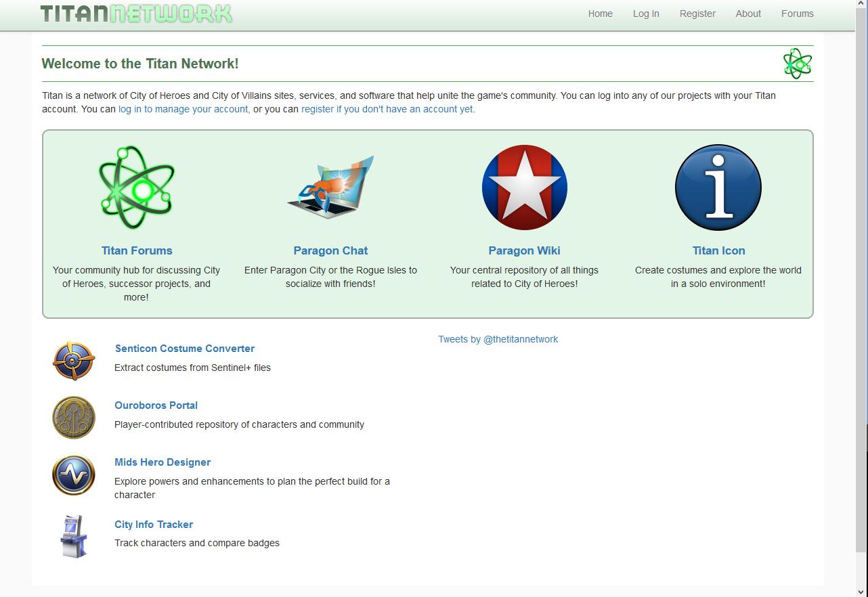Viewport: 868px width, 597px height.
Task: Follow the 'log in to manage your account' link
Action: [183, 109]
